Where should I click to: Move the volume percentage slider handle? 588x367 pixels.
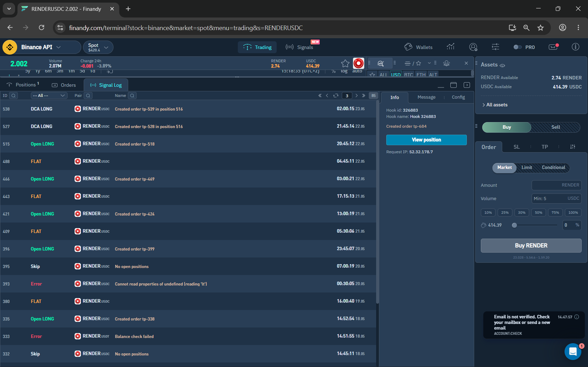(514, 225)
